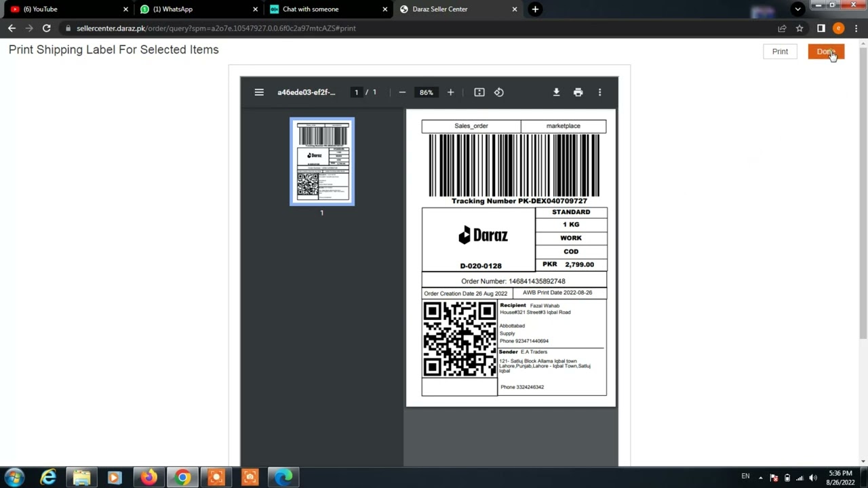Image resolution: width=868 pixels, height=488 pixels.
Task: Select page 1 thumbnail in sidebar
Action: (322, 161)
